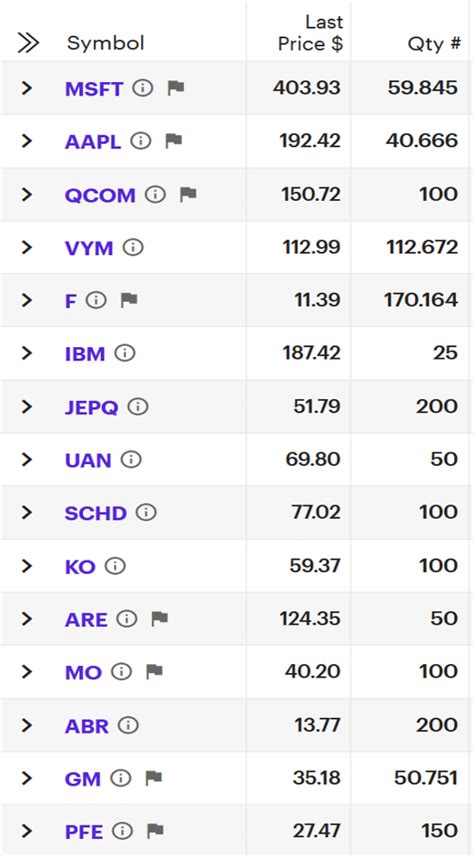This screenshot has width=474, height=856.
Task: Click the flag icon beside AAPL
Action: [x=174, y=141]
